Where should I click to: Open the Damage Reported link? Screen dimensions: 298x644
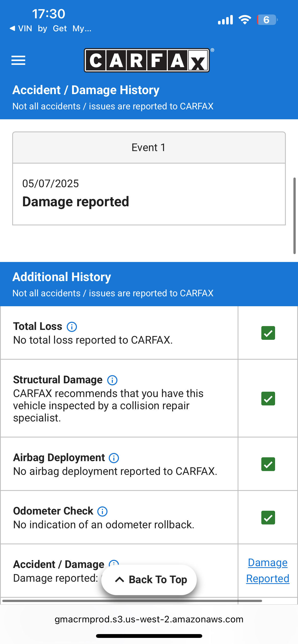click(268, 570)
